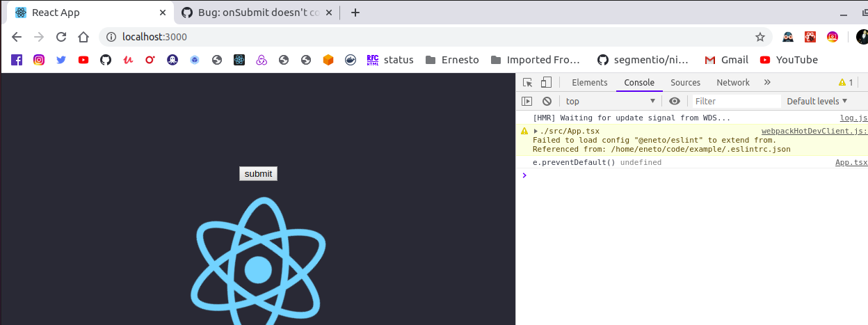
Task: Go to the browser home page icon
Action: pos(83,37)
